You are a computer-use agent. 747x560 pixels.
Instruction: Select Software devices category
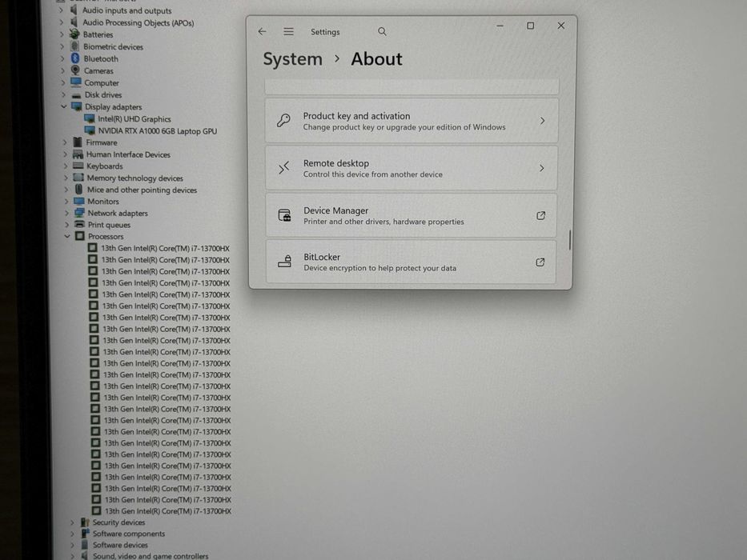[120, 545]
